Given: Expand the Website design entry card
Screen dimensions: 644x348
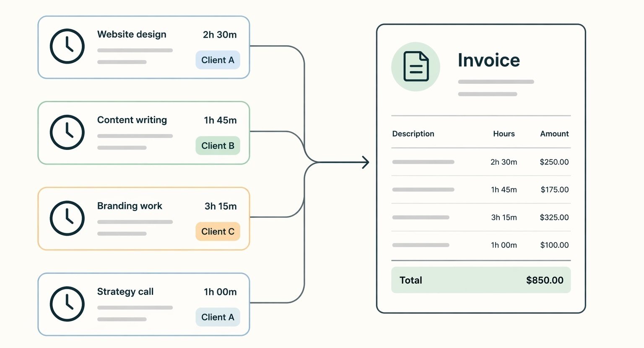Looking at the screenshot, I should (143, 47).
